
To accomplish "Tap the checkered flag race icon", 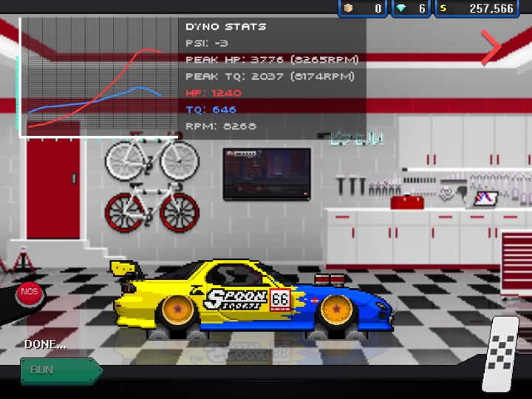I will pyautogui.click(x=502, y=353).
